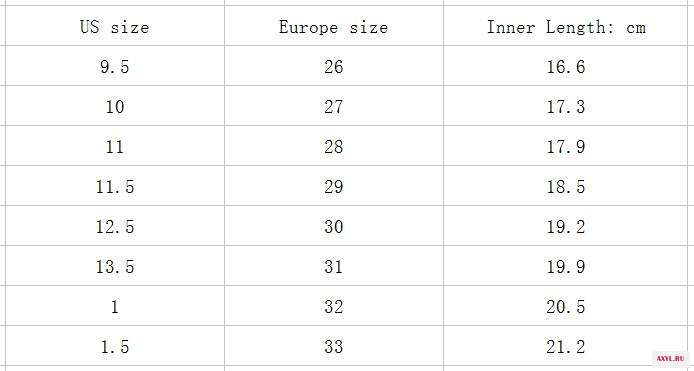694x371 pixels.
Task: Click the Europe size 32 cell
Action: (334, 305)
